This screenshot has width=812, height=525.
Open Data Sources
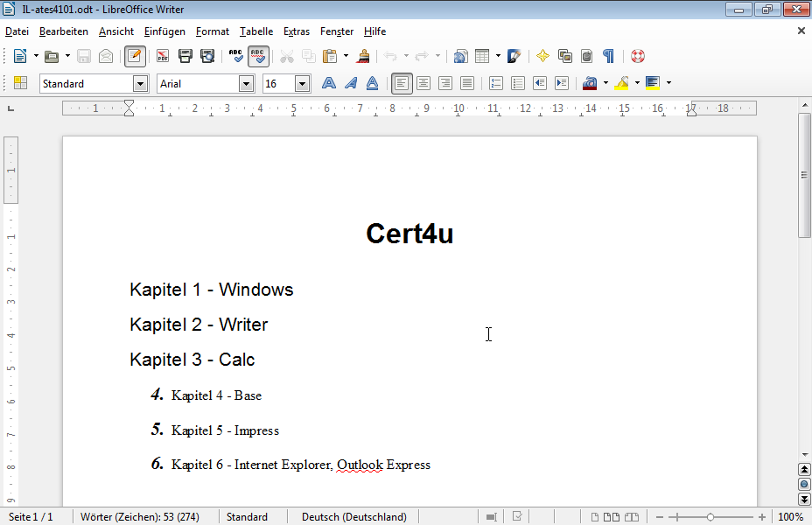pyautogui.click(x=587, y=56)
